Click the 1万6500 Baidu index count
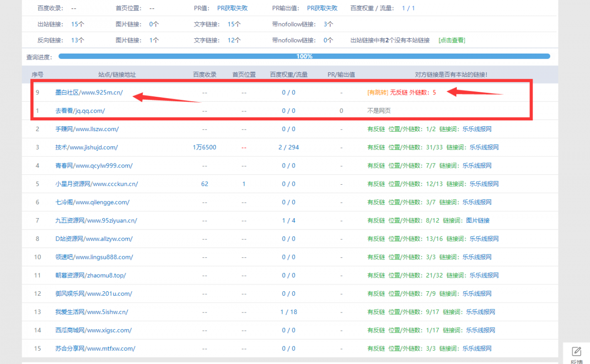Viewport: 590px width, 364px height. pyautogui.click(x=204, y=147)
